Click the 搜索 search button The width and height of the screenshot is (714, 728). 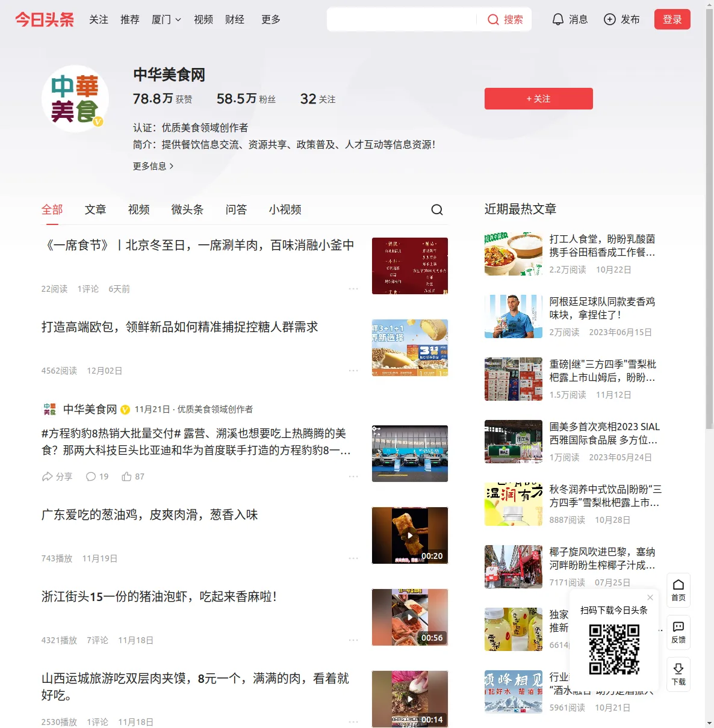coord(505,19)
